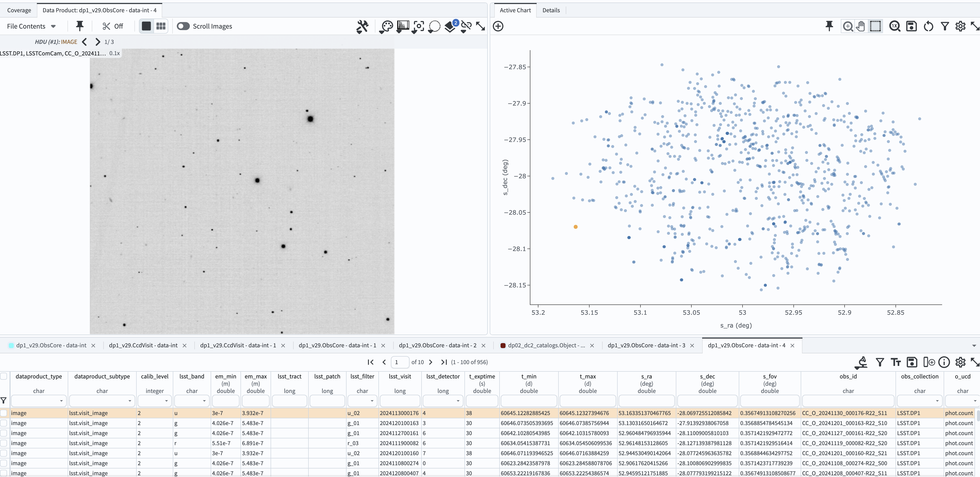Switch to the Coverage tab
The height and width of the screenshot is (477, 980).
pos(19,10)
